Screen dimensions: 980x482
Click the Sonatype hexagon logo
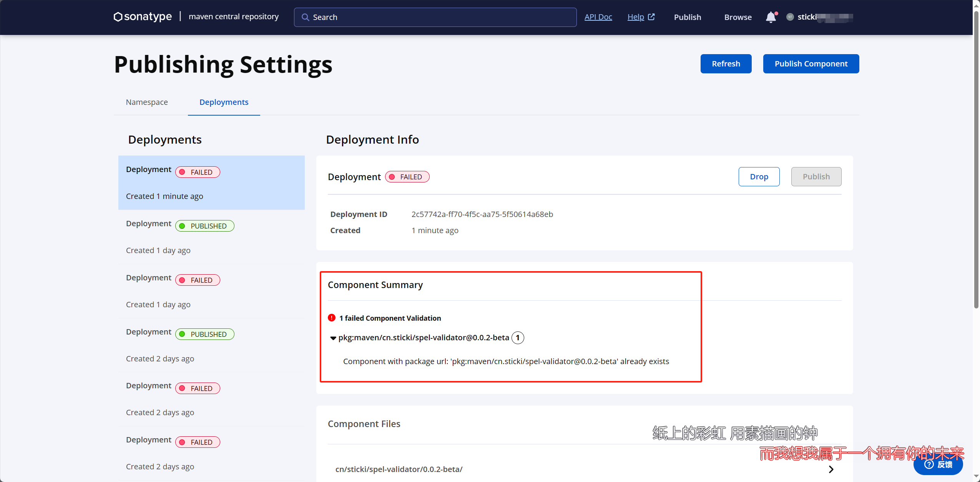(x=118, y=17)
